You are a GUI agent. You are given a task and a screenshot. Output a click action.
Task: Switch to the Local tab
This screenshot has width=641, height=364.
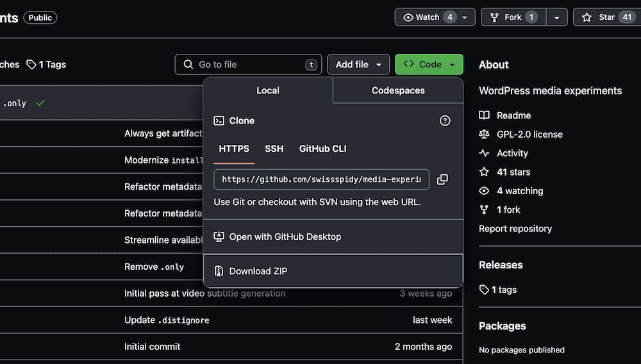coord(268,90)
